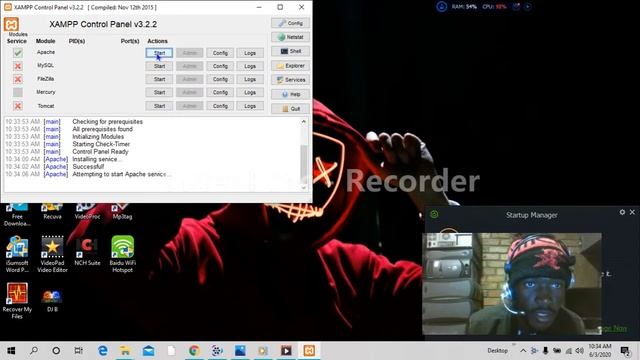
Task: Open NCH Suite desktop icon
Action: pos(87,251)
